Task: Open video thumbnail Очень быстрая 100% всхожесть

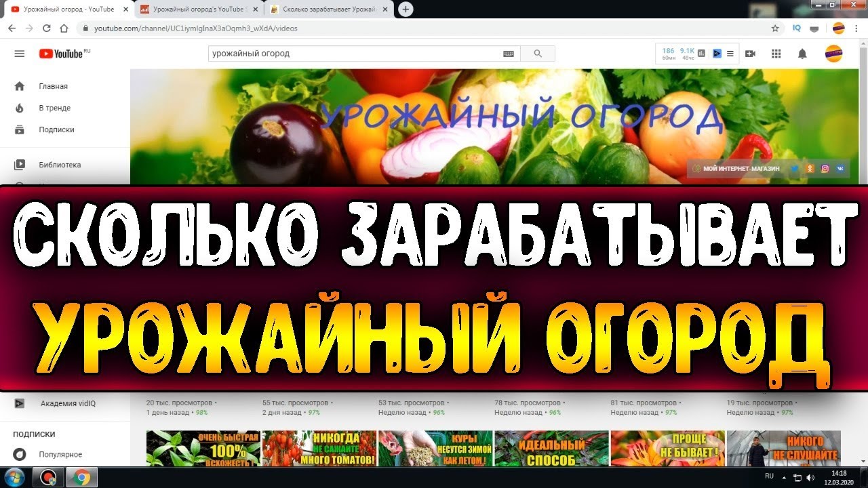Action: (203, 449)
